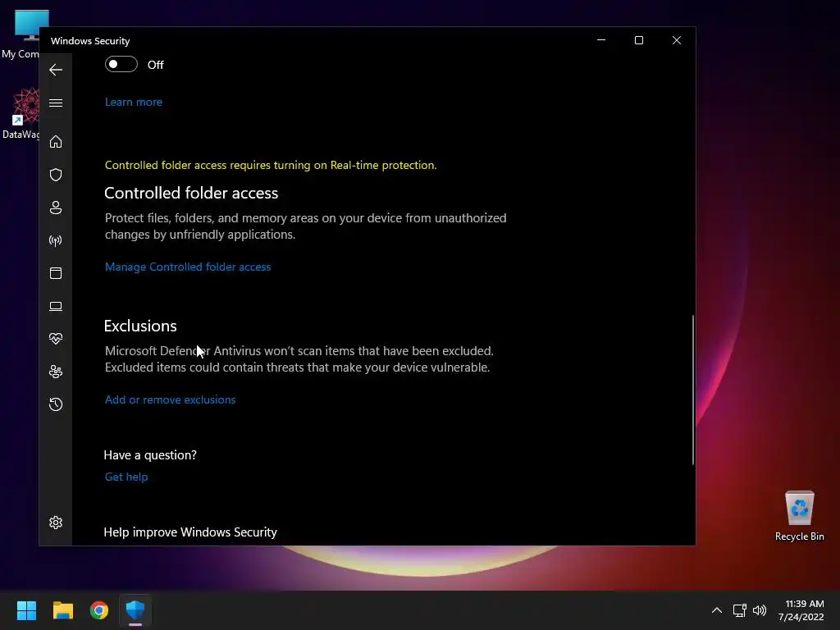The height and width of the screenshot is (630, 840).
Task: Open App & browser control icon
Action: [x=56, y=273]
